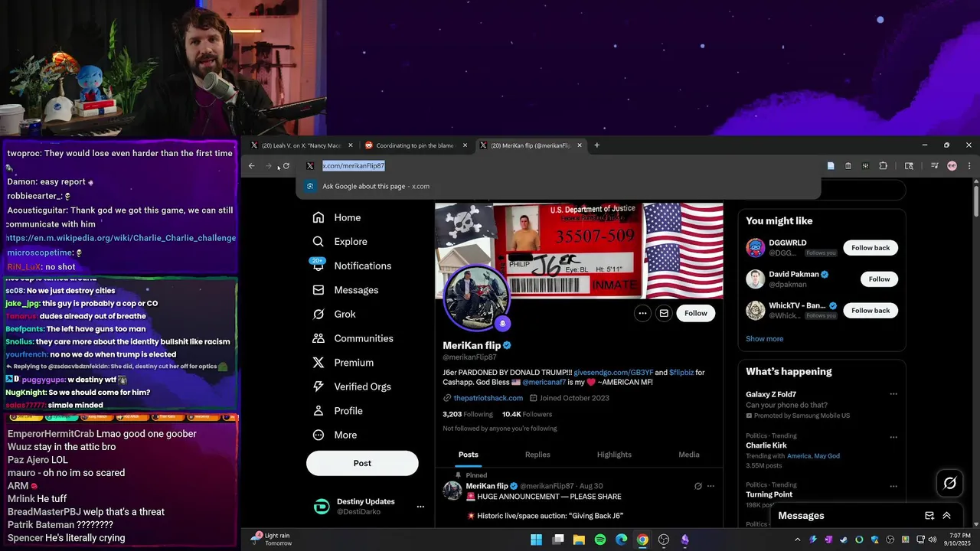Switch to the Highlights tab
The height and width of the screenshot is (551, 980).
(x=614, y=455)
